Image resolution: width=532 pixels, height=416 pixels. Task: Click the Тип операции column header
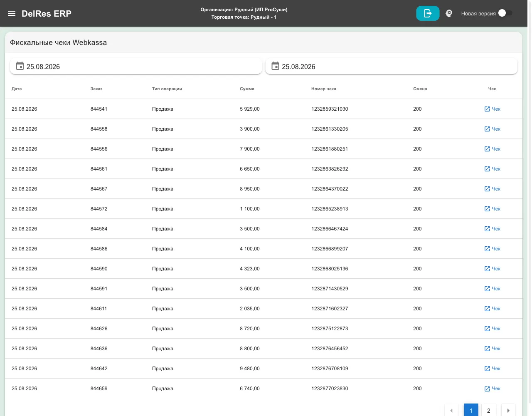(167, 89)
